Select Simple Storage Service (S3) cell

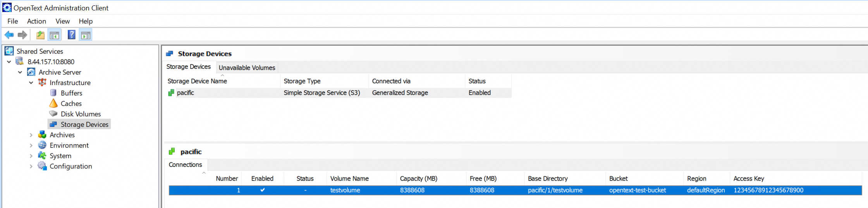click(322, 93)
